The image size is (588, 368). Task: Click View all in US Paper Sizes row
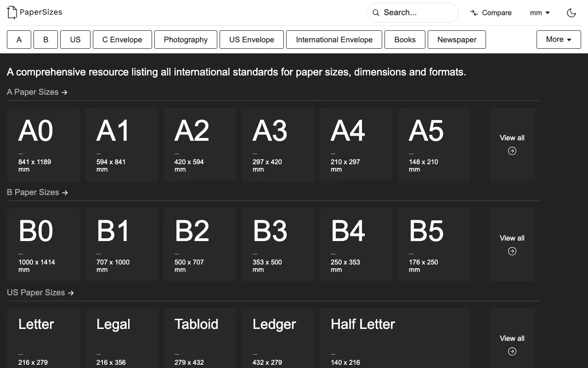pyautogui.click(x=512, y=338)
